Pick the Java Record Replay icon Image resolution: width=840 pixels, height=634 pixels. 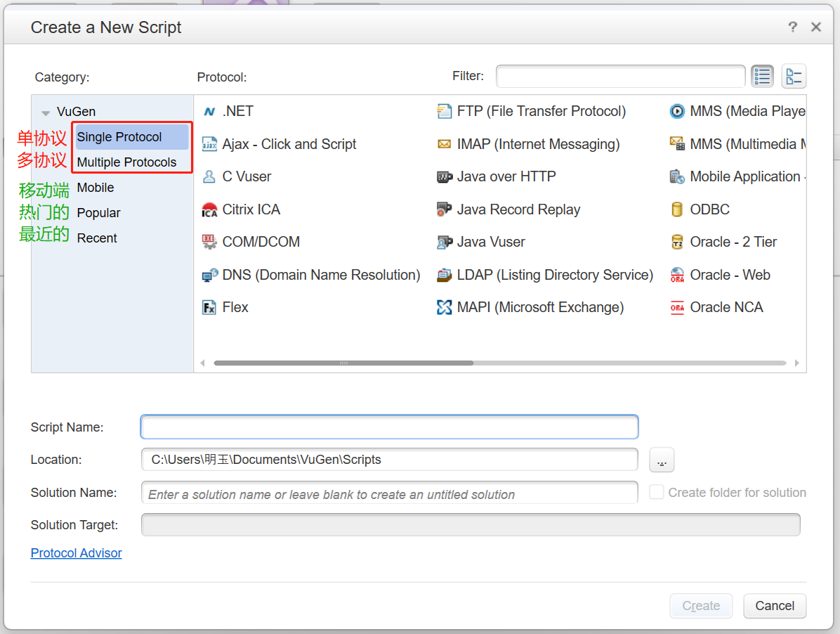(444, 209)
